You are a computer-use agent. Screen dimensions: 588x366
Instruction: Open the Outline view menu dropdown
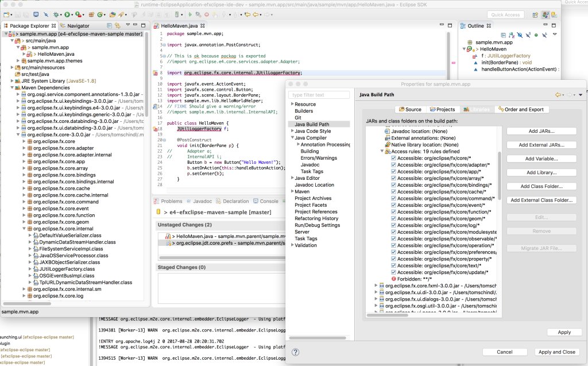(555, 34)
